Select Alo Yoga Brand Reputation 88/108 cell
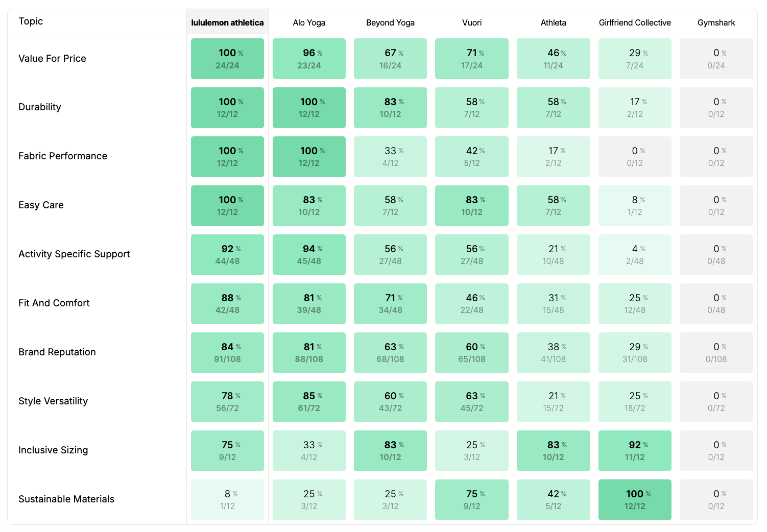This screenshot has height=532, width=767. [309, 353]
